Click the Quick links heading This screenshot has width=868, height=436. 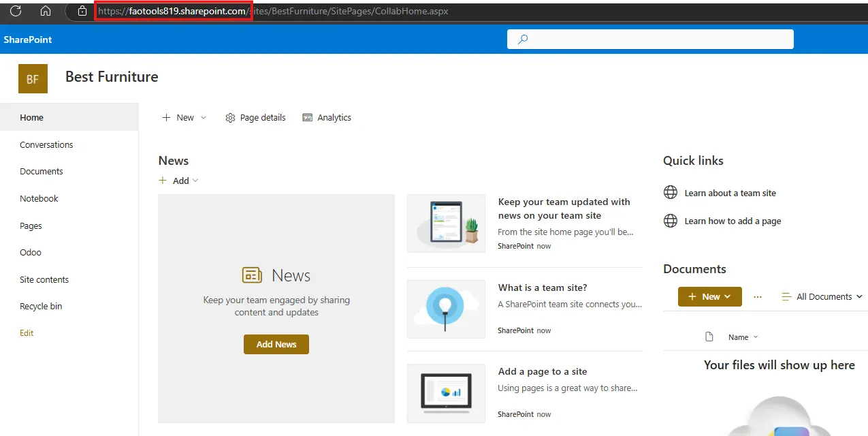click(693, 161)
